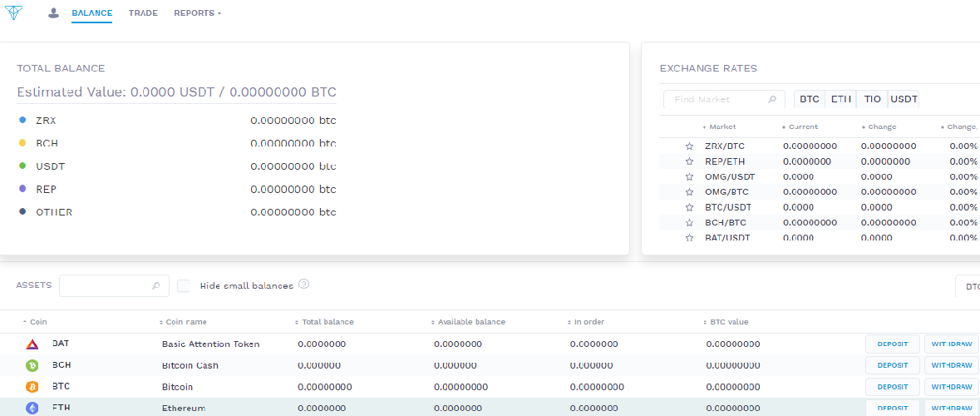Sort exchange rates by Market column
980x416 pixels.
(x=719, y=127)
